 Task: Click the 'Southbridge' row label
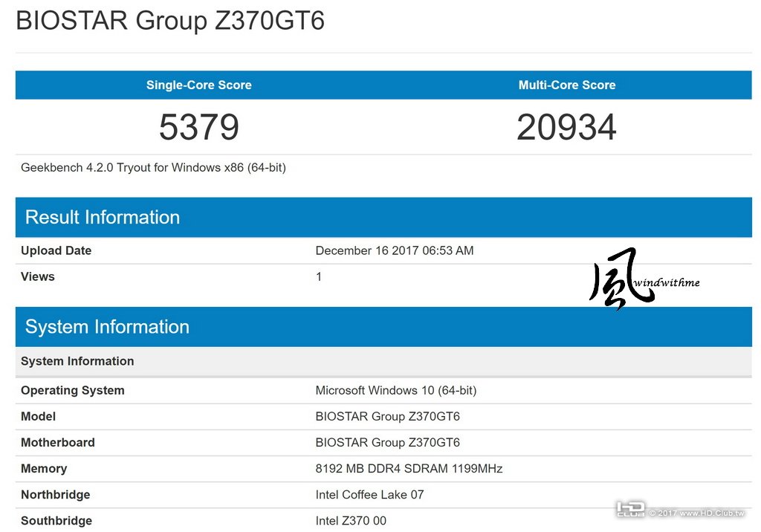pos(56,521)
